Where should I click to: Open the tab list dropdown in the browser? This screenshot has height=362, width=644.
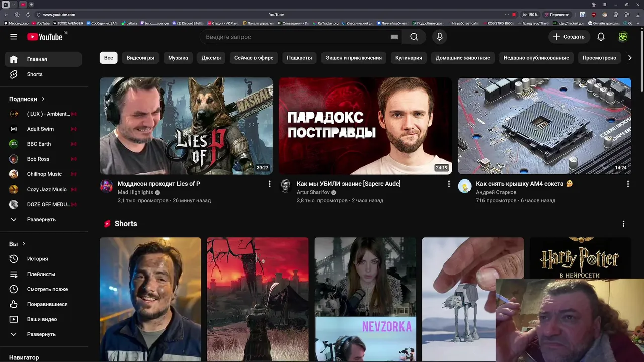14,5
